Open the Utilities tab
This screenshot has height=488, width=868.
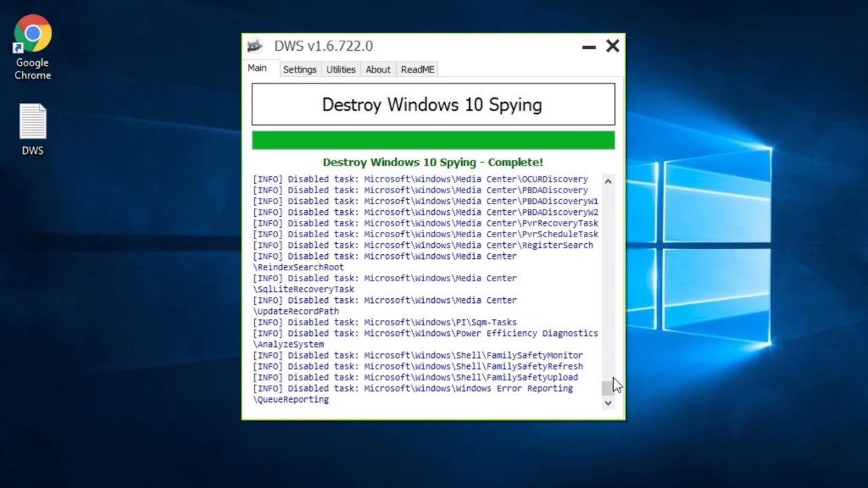coord(341,69)
